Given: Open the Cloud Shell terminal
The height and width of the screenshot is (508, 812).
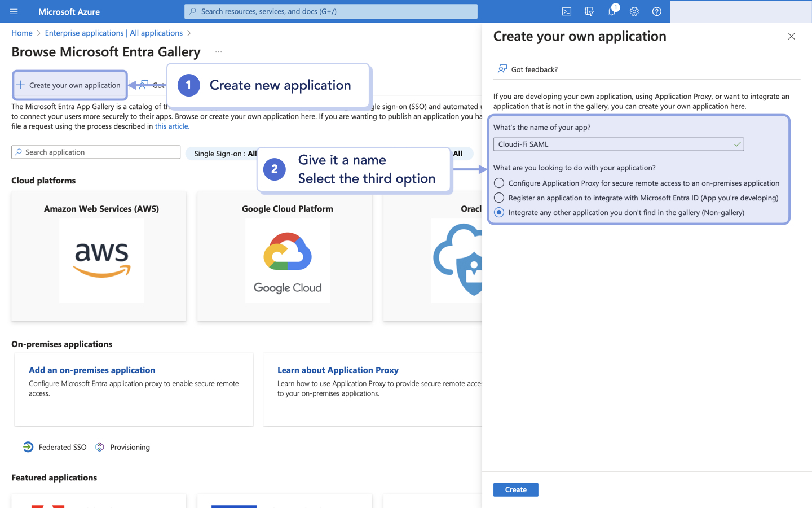Looking at the screenshot, I should [x=566, y=11].
